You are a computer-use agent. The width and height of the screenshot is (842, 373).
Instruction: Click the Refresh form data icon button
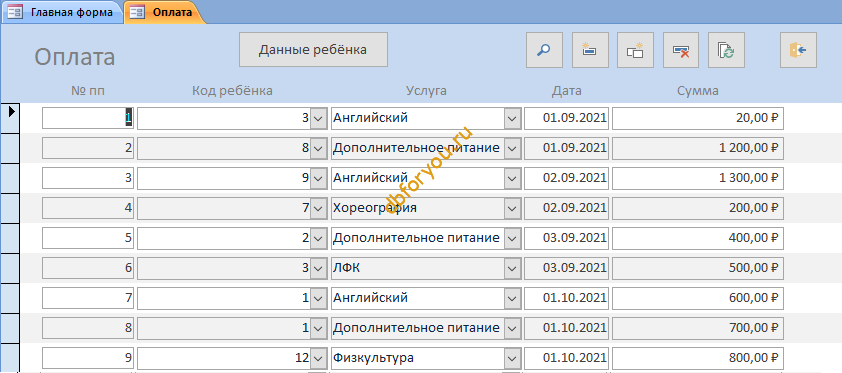pyautogui.click(x=727, y=50)
